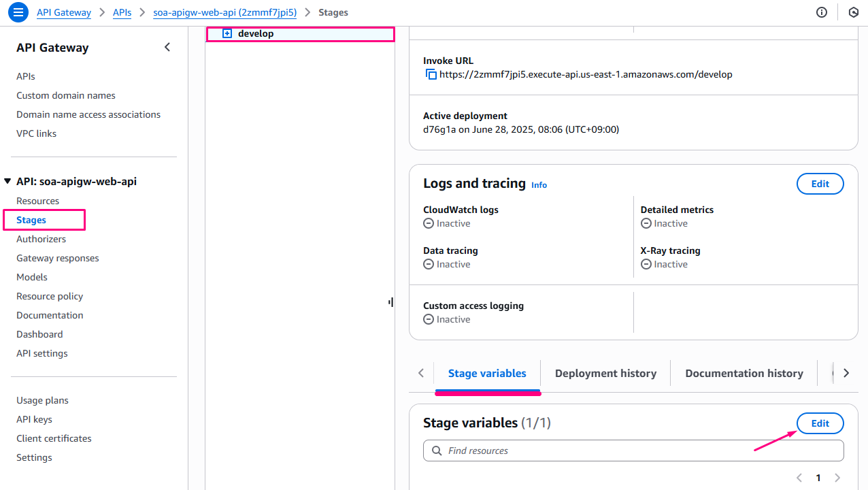Click the info circle icon in header

(822, 12)
